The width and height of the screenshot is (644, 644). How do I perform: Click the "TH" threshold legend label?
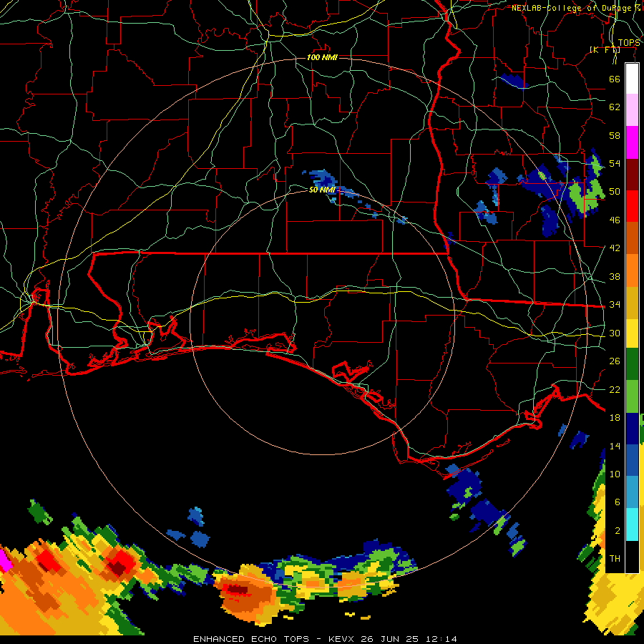point(615,559)
